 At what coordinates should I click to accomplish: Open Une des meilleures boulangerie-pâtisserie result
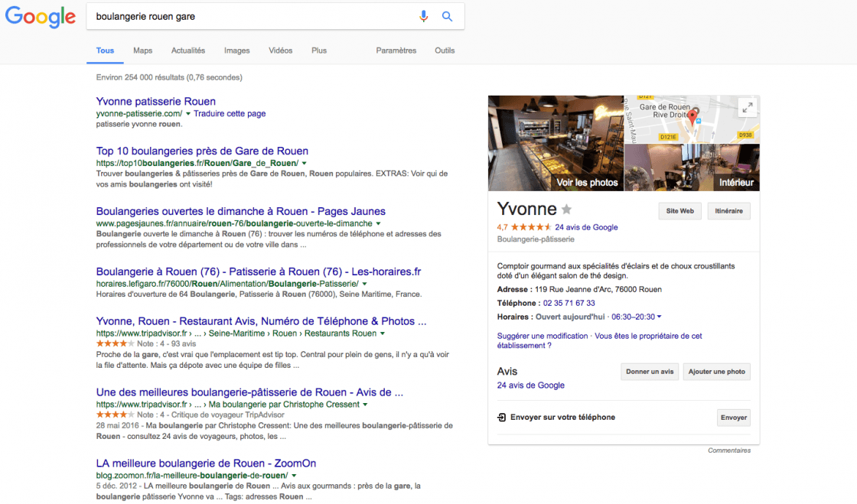(x=249, y=392)
